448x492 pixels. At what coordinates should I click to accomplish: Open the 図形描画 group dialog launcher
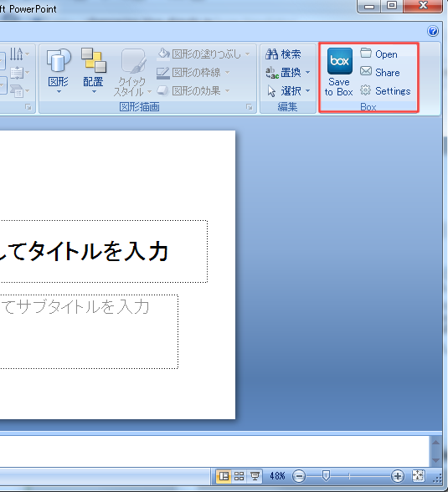pyautogui.click(x=250, y=107)
